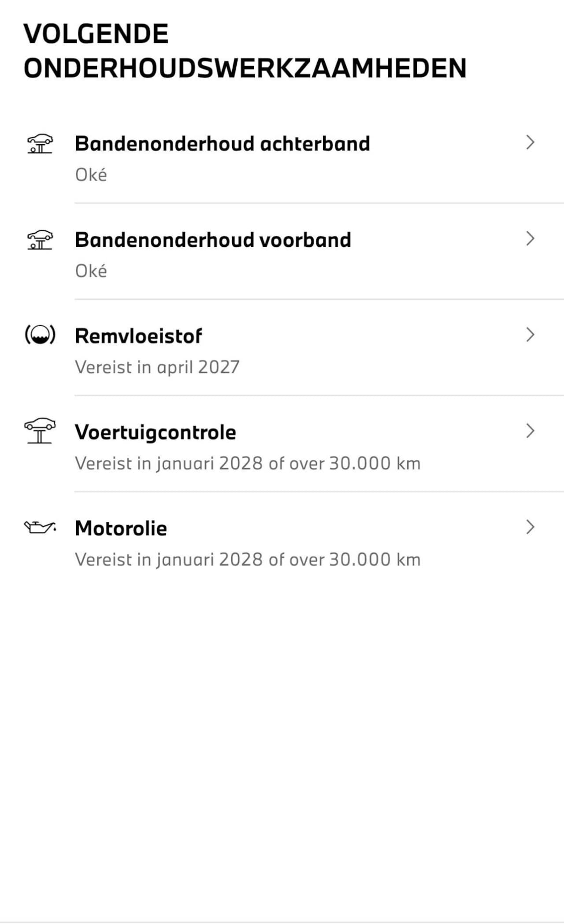Open Voertuigcontrole details using the chevron
The height and width of the screenshot is (924, 564).
coord(530,431)
